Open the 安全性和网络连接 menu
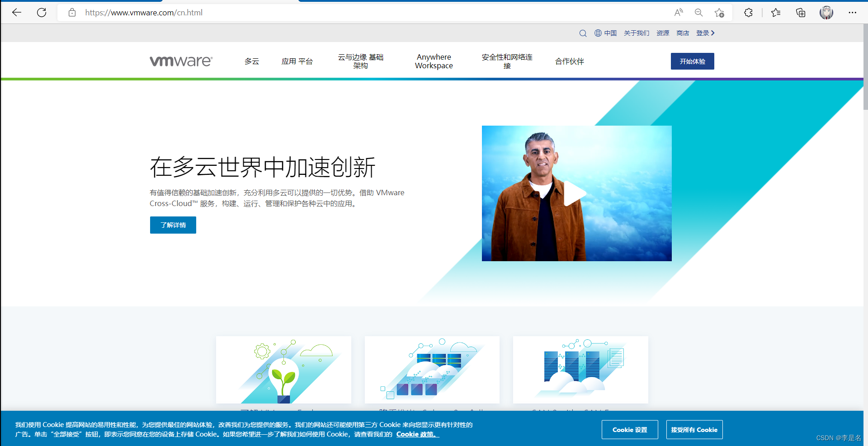Screen dimensions: 868x446 pos(507,61)
